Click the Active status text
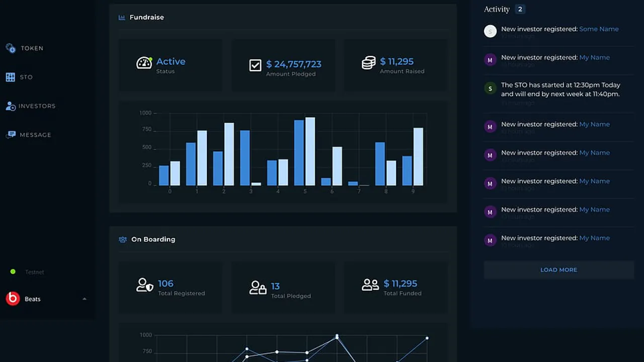 click(171, 61)
